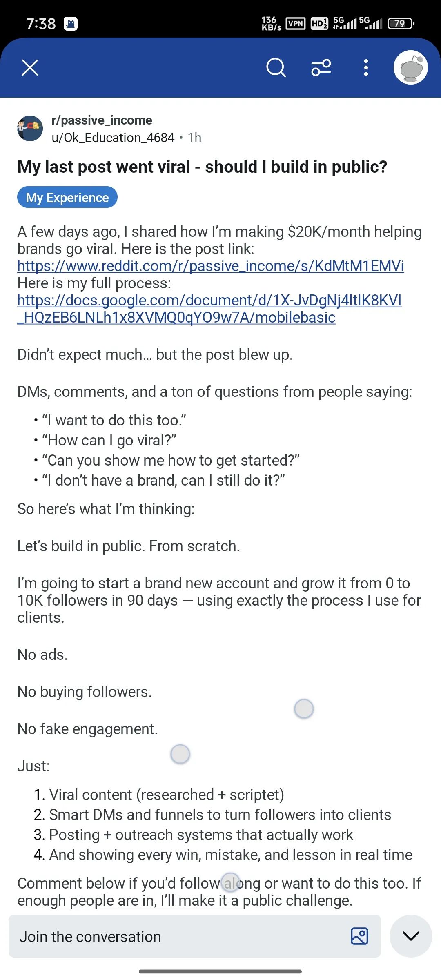This screenshot has height=980, width=441.
Task: Tap the battery indicator showing 79
Action: [x=401, y=24]
